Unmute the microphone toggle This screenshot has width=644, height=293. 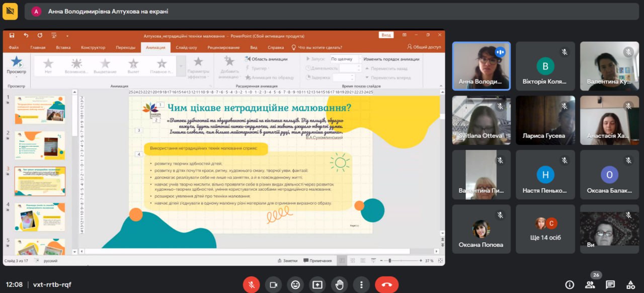point(251,284)
